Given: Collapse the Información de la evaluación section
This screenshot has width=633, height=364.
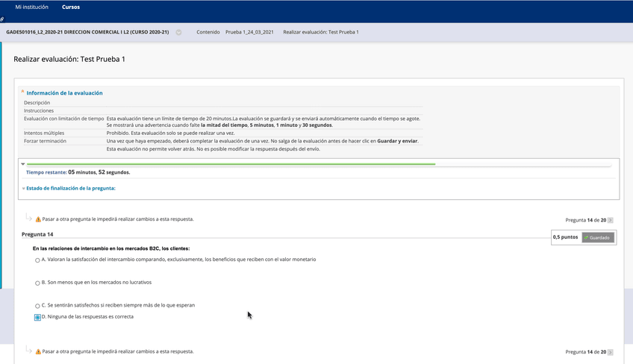Looking at the screenshot, I should click(x=64, y=93).
